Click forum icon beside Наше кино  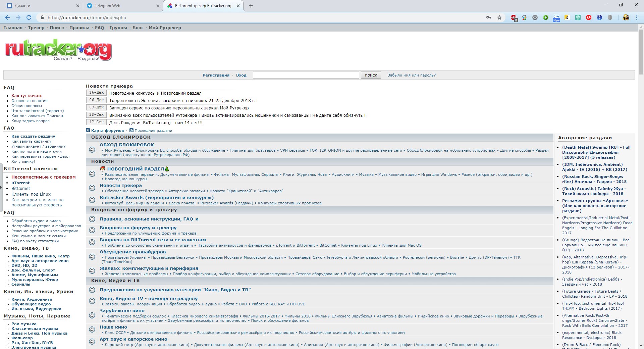[92, 330]
